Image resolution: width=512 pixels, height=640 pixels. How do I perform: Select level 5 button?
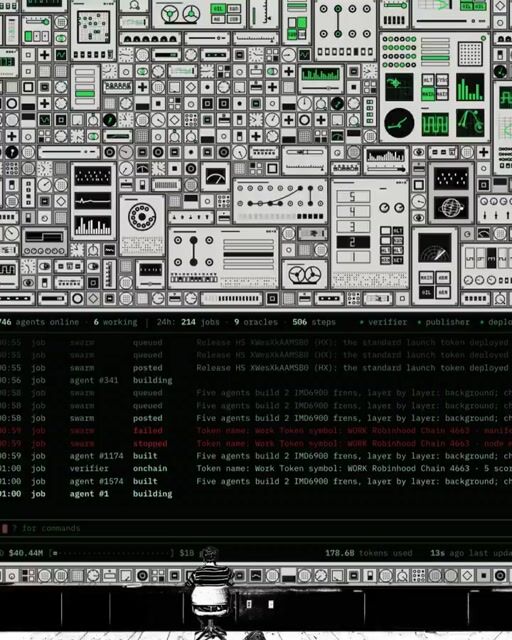[353, 196]
